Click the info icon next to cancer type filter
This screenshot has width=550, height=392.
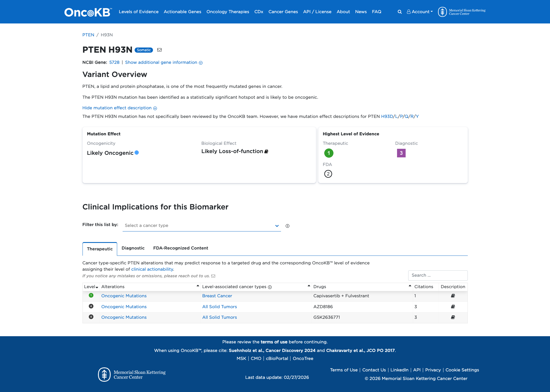point(287,226)
